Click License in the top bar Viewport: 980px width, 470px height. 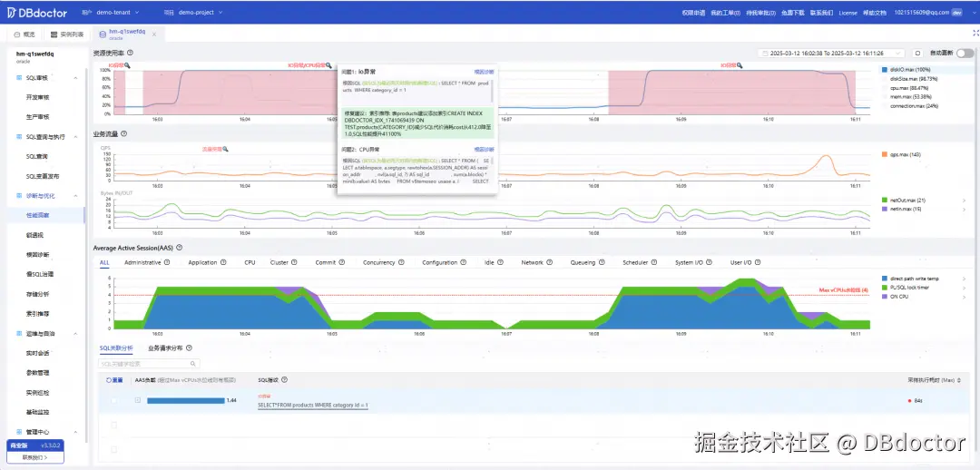coord(848,13)
